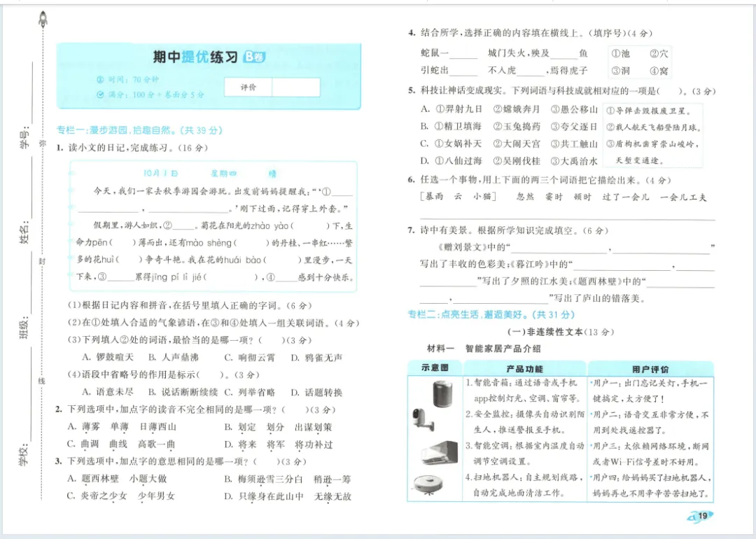Click the B卷 badge in the title
Screen dimensions: 756x539
[x=254, y=57]
